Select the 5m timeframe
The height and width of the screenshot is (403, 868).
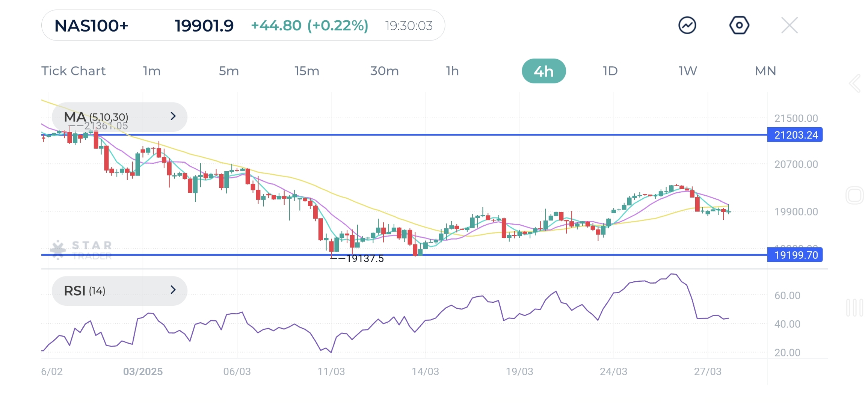(x=229, y=71)
